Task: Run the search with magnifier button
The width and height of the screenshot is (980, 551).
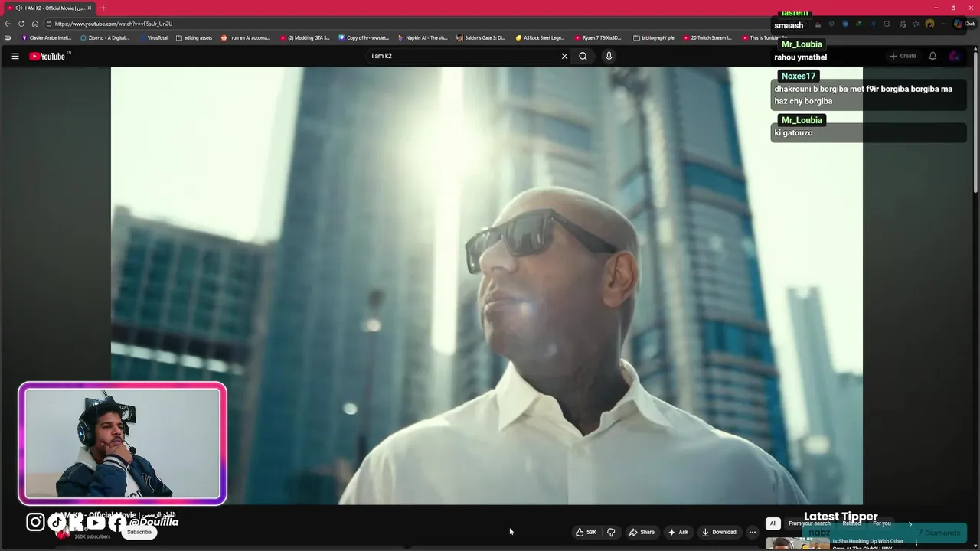Action: [x=583, y=56]
